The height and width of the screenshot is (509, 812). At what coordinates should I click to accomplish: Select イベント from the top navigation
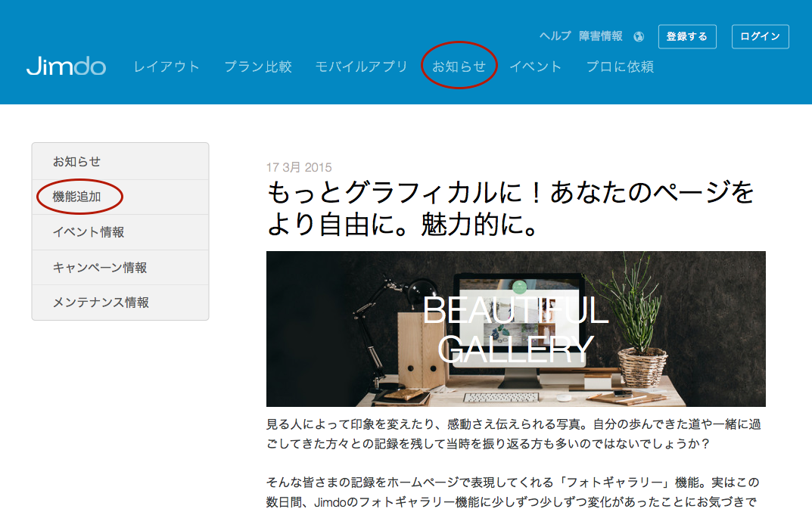537,67
